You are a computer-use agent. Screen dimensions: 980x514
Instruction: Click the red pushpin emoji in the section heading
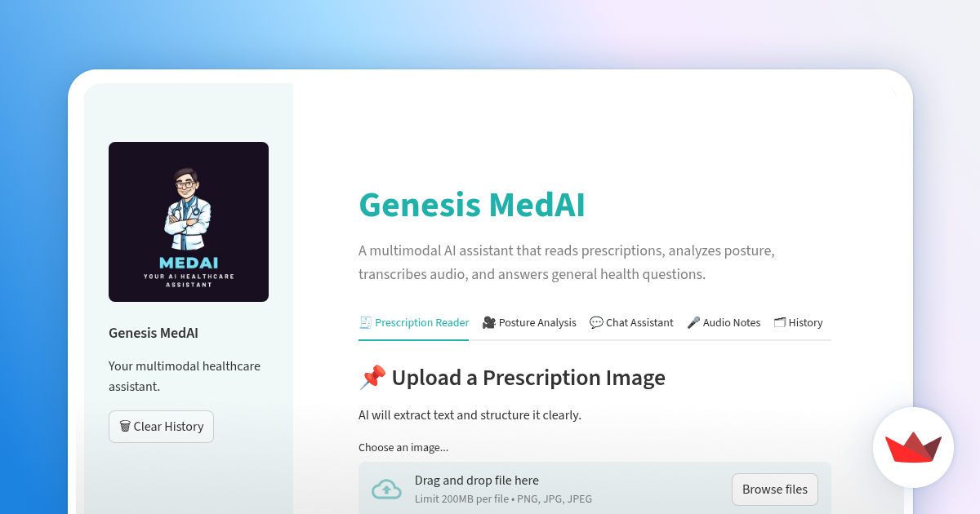click(372, 377)
